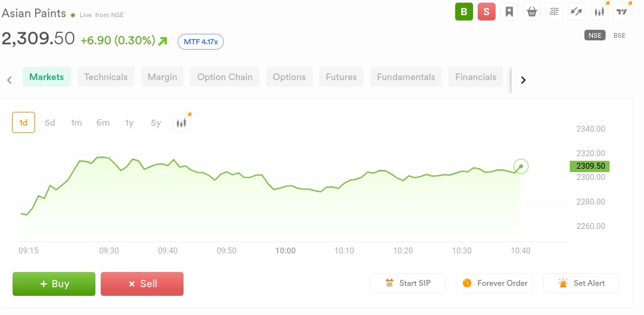Click the MTF 4.17x pill
The height and width of the screenshot is (315, 644).
[x=201, y=41]
